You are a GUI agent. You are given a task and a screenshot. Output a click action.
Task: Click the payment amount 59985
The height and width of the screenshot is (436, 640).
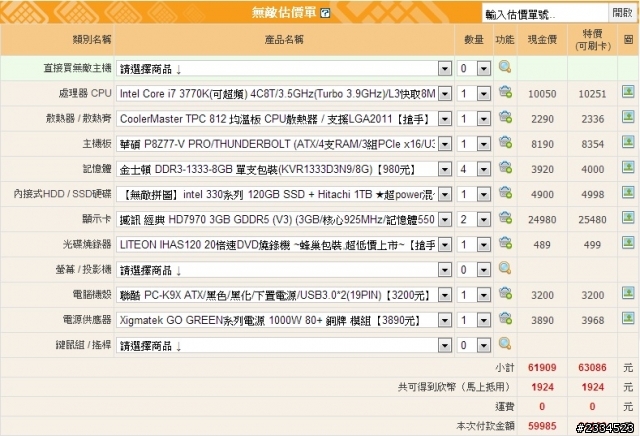[x=542, y=426]
